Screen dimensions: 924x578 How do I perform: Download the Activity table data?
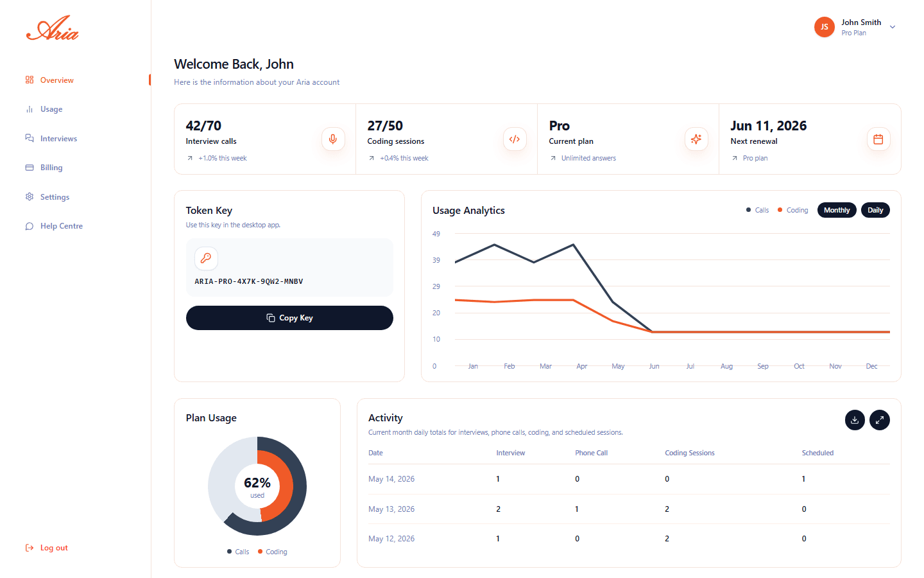pos(855,420)
